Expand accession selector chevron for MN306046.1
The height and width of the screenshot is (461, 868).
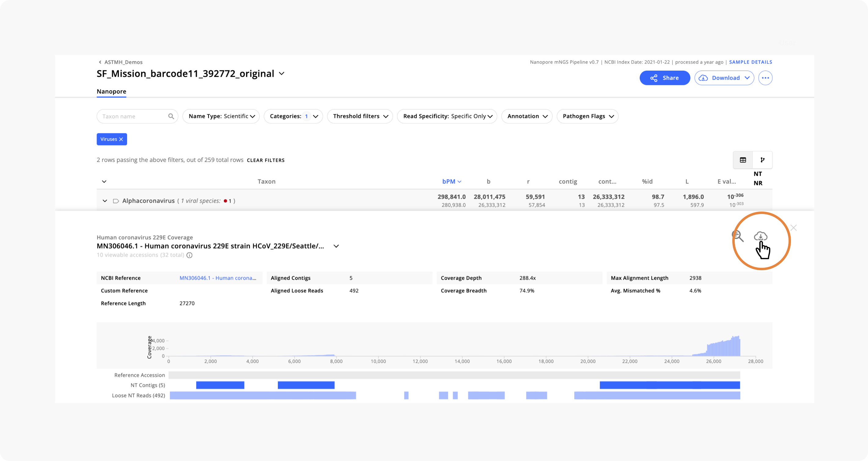point(336,246)
